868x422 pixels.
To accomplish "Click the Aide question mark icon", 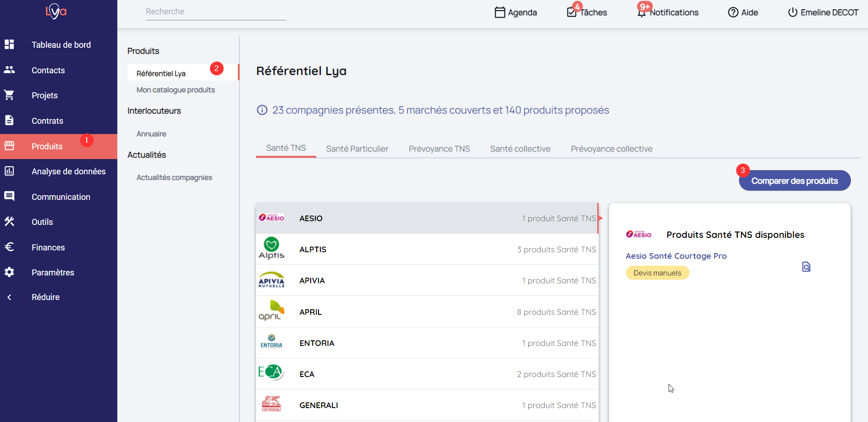I will 733,13.
